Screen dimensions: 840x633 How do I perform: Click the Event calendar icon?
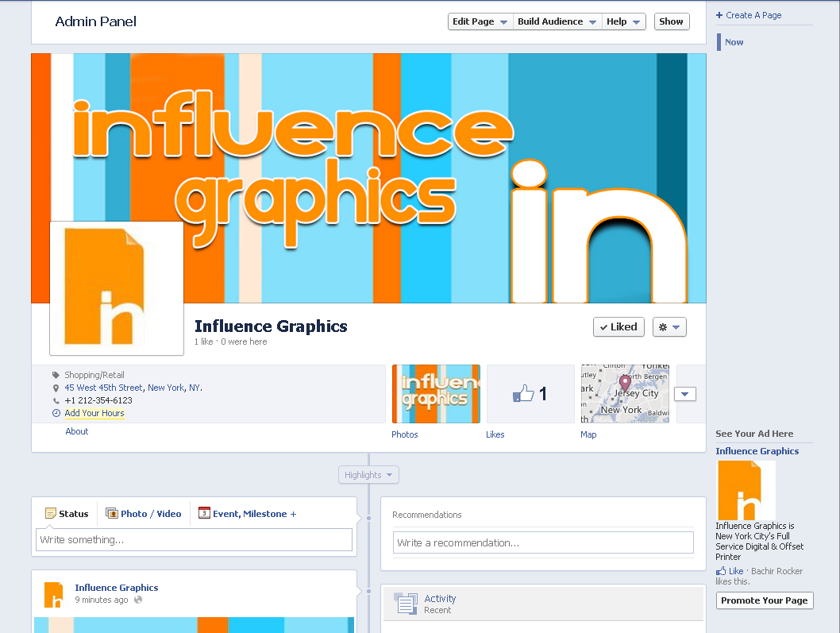[204, 513]
